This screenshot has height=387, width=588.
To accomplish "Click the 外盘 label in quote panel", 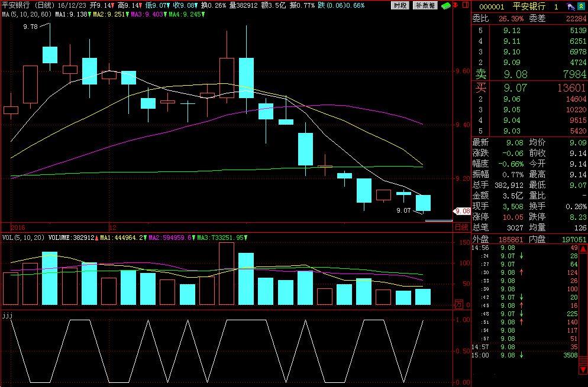I will [480, 239].
